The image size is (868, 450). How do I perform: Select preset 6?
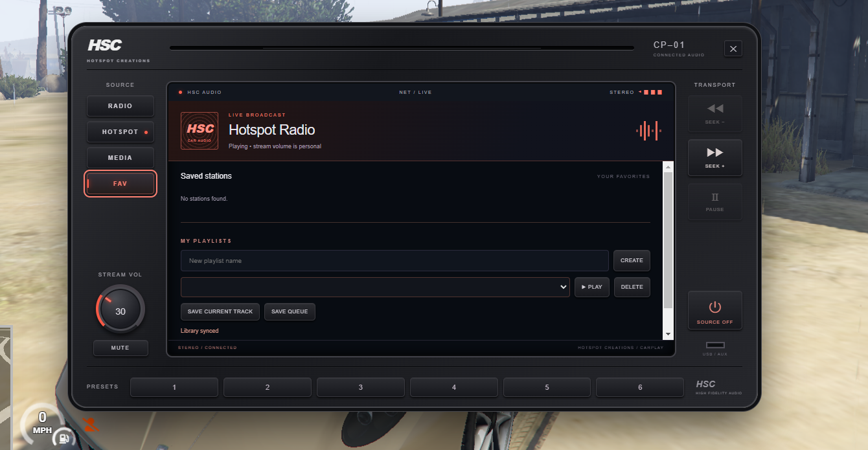click(x=640, y=387)
